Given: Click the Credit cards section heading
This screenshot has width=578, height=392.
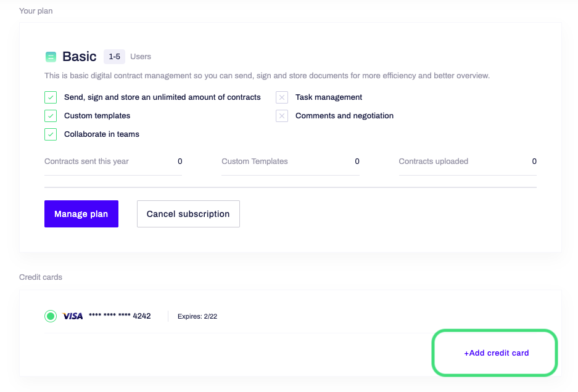Looking at the screenshot, I should pos(41,277).
